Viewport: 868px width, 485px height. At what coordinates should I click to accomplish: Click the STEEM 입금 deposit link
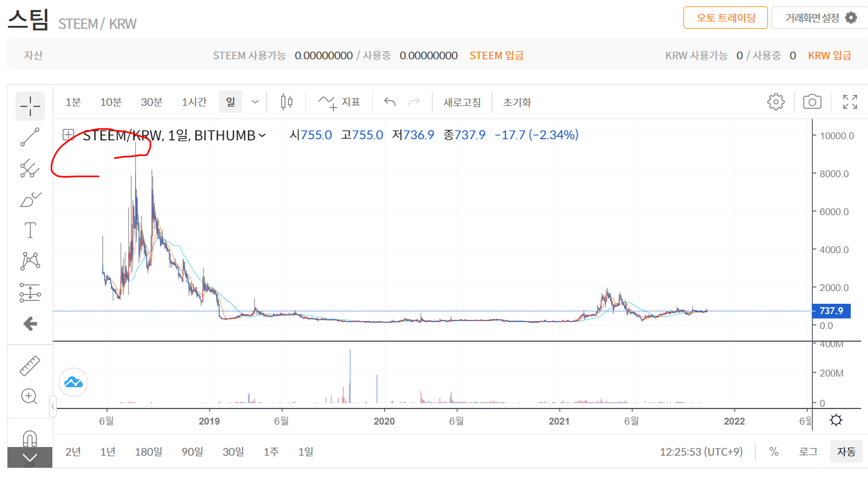[x=497, y=55]
